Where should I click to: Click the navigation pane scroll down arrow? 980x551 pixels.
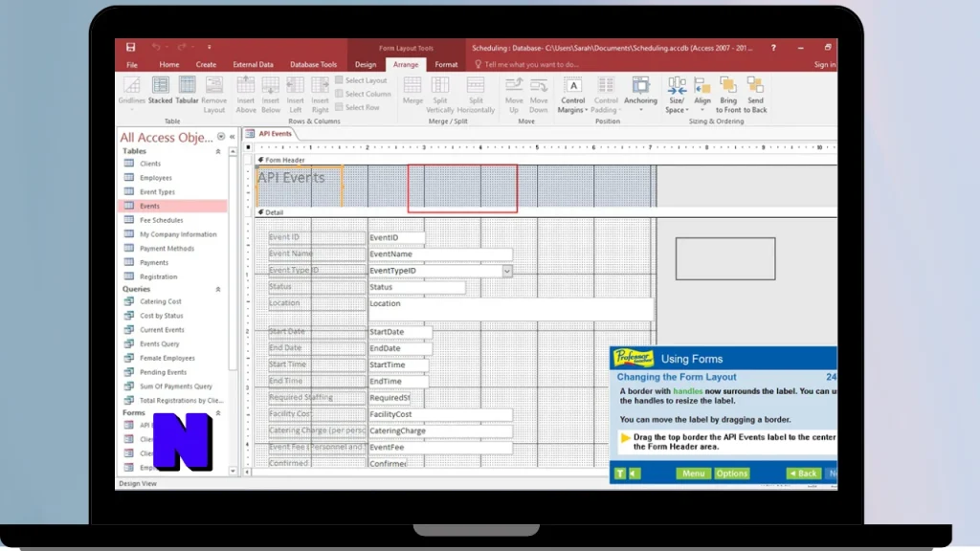pyautogui.click(x=234, y=472)
